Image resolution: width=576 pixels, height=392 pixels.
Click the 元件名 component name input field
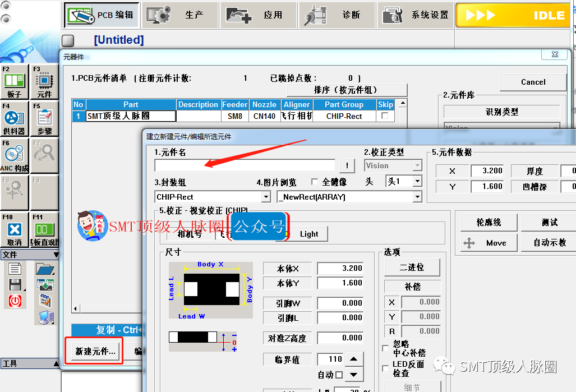click(x=245, y=165)
